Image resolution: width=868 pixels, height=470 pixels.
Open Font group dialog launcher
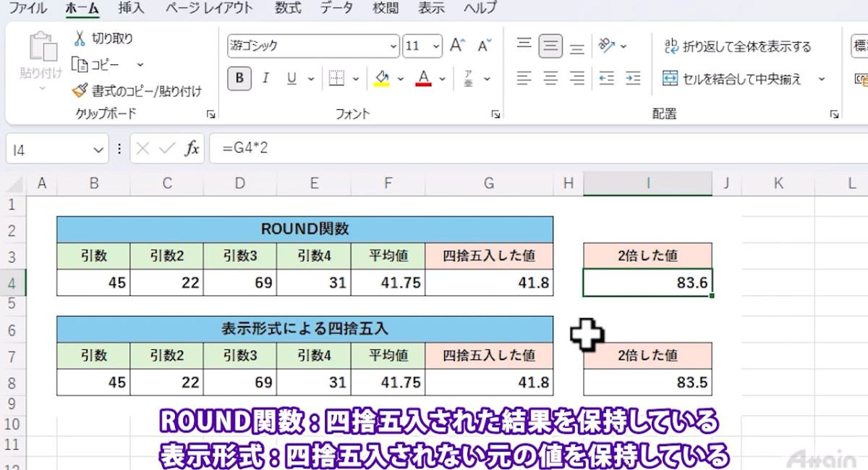(495, 114)
